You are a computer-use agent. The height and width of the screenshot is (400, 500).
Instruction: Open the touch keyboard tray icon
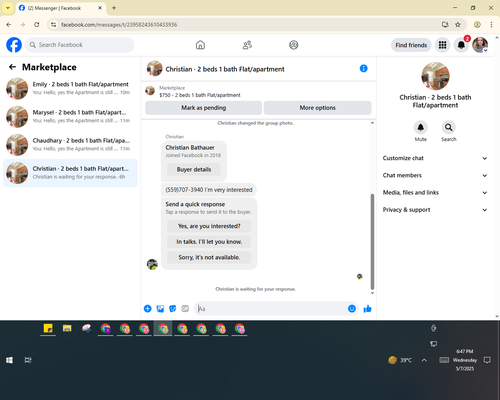point(444,360)
